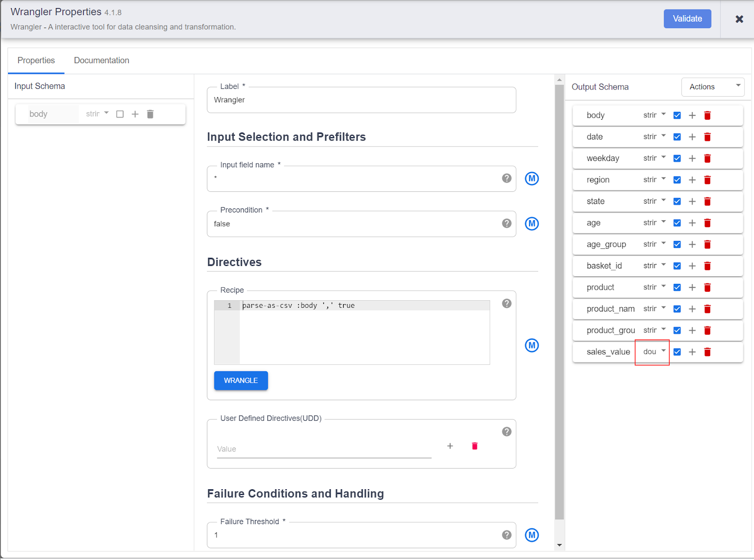Open type dropdown for basket_id field
Screen dimensions: 754x560
(x=654, y=266)
